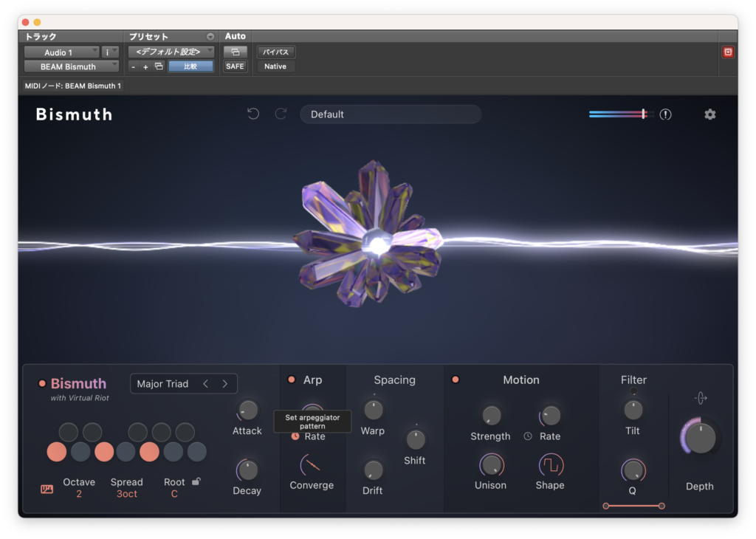Click the Motion Shape waveform knob
This screenshot has height=539, width=756.
[x=550, y=465]
